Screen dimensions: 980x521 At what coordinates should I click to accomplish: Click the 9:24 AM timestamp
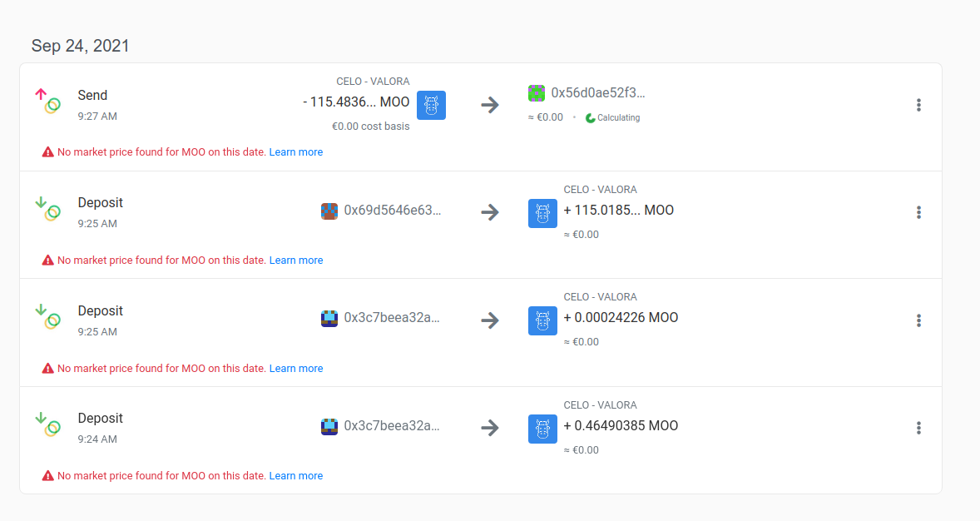[97, 439]
